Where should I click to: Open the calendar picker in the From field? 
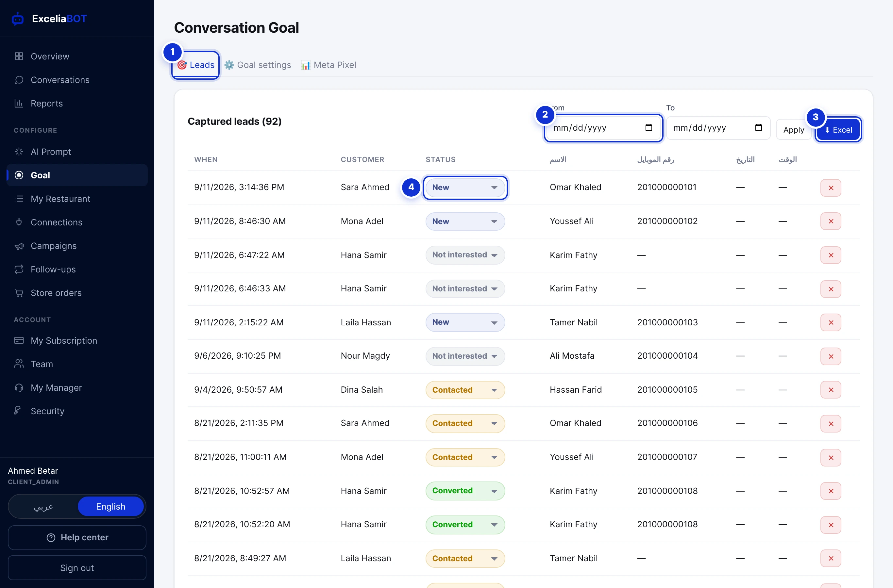click(649, 127)
